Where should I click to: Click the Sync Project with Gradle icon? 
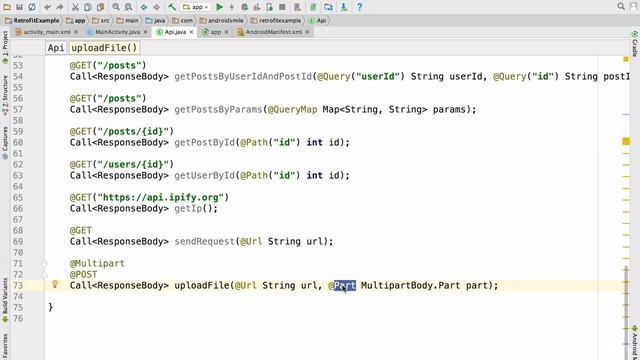(313, 7)
